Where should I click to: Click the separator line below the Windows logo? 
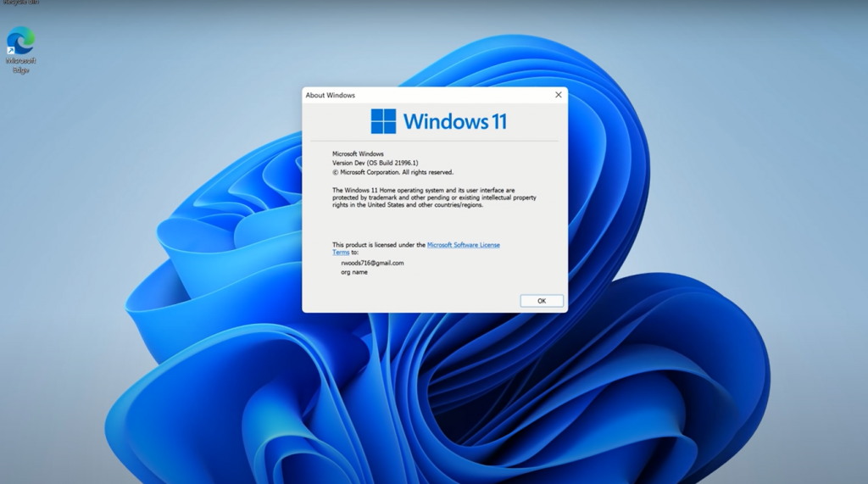[434, 141]
